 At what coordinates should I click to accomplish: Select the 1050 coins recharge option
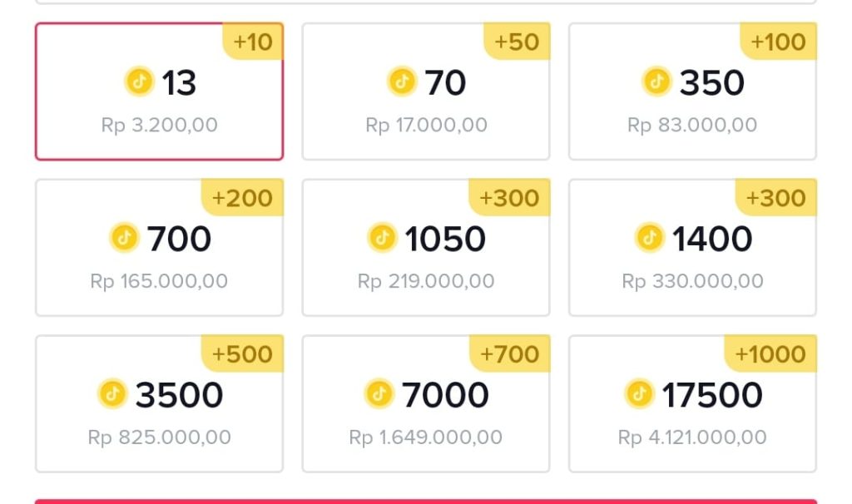[x=426, y=247]
